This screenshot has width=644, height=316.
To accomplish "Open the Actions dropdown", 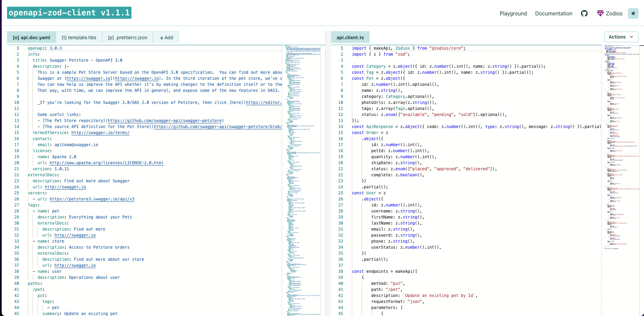I will 621,37.
